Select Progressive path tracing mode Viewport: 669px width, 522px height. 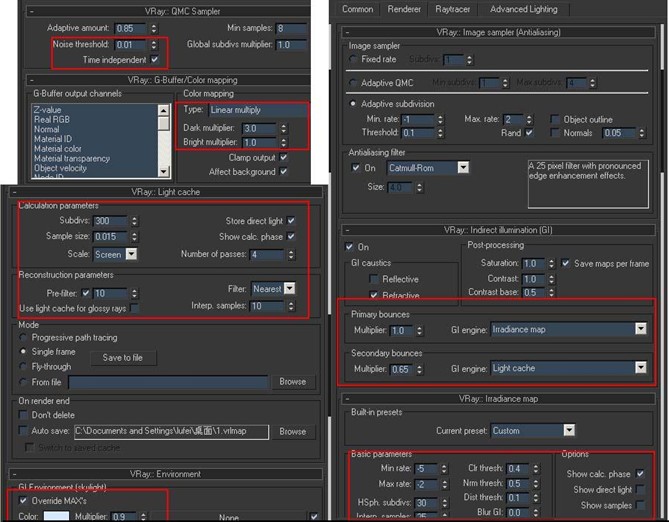coord(23,338)
